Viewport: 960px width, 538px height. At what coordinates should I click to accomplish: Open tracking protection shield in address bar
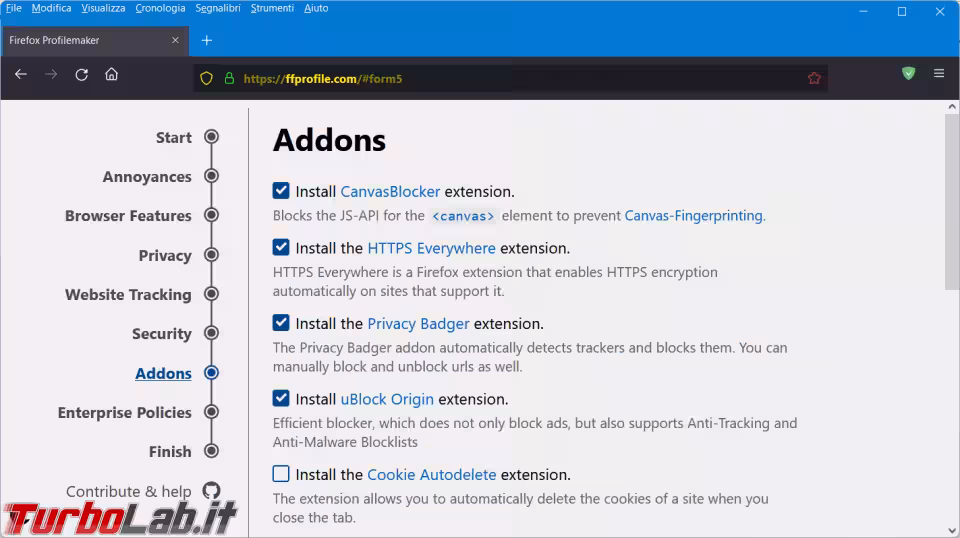tap(206, 78)
